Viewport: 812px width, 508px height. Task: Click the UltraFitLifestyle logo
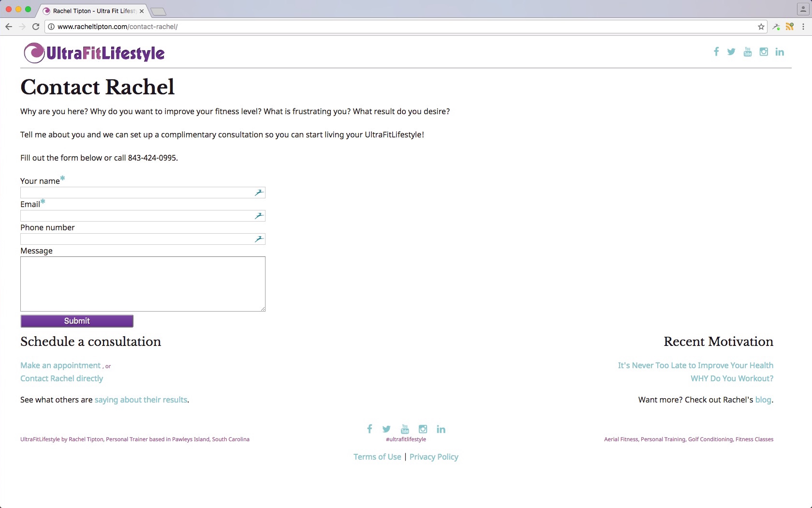94,53
